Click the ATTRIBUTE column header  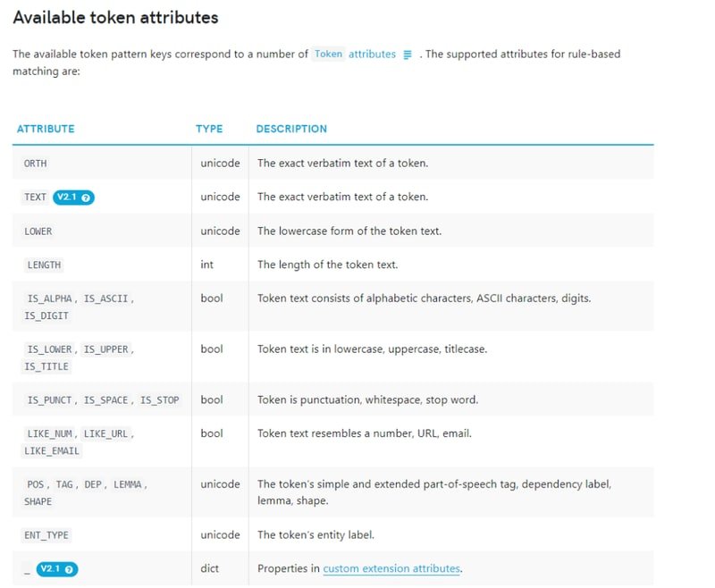pyautogui.click(x=46, y=129)
